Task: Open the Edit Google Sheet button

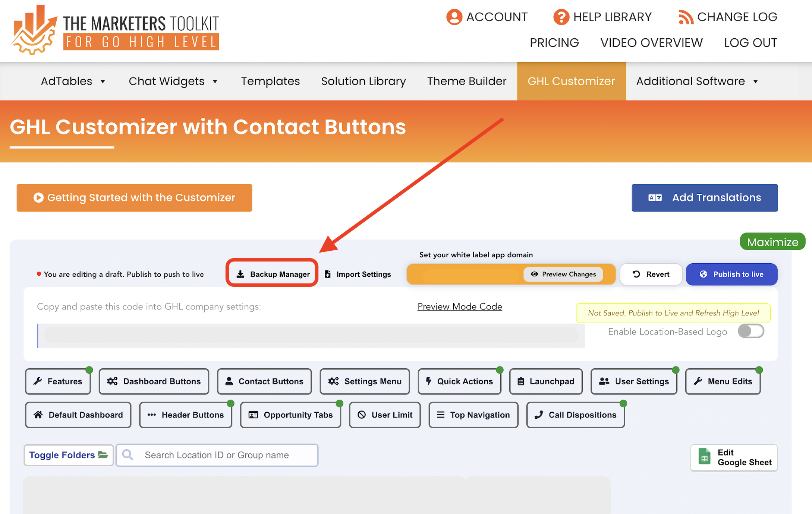Action: point(734,457)
